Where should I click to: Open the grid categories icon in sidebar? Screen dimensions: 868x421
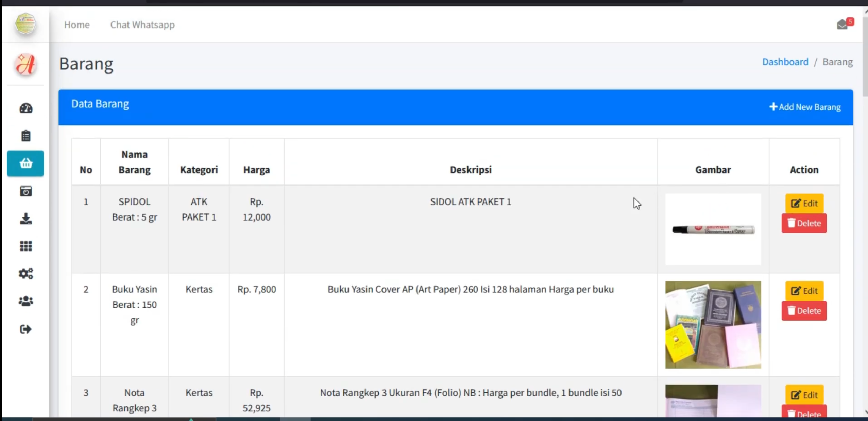pyautogui.click(x=26, y=246)
